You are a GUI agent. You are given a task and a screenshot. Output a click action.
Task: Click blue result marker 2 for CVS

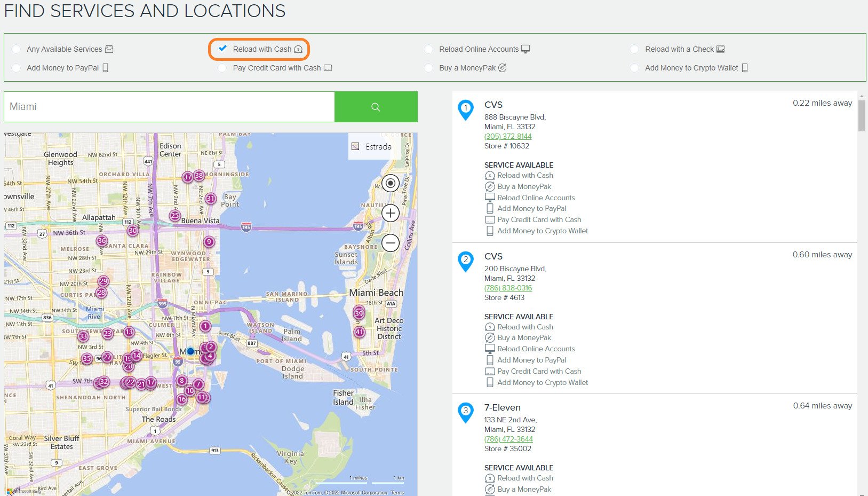click(x=466, y=261)
